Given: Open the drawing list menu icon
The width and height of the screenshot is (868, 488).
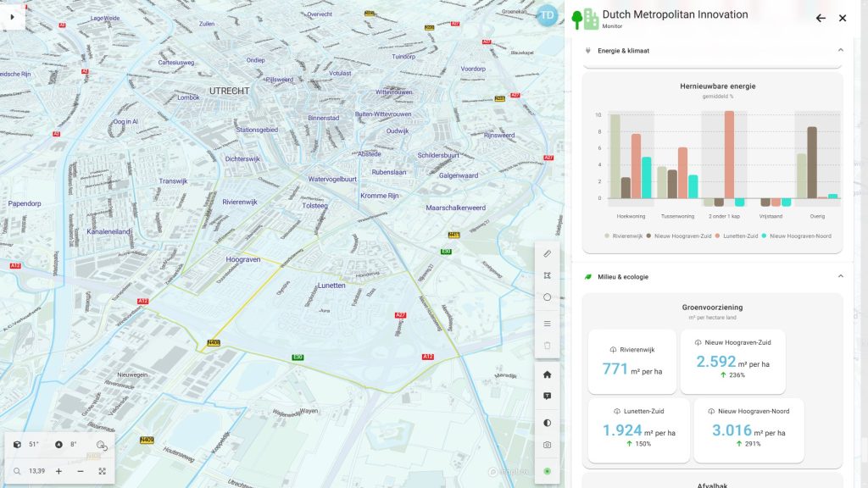Looking at the screenshot, I should (547, 324).
